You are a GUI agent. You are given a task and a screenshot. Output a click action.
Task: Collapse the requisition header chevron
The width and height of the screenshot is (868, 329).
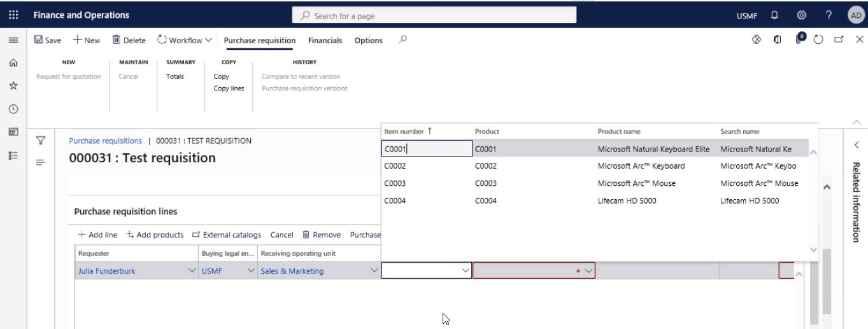point(827,187)
